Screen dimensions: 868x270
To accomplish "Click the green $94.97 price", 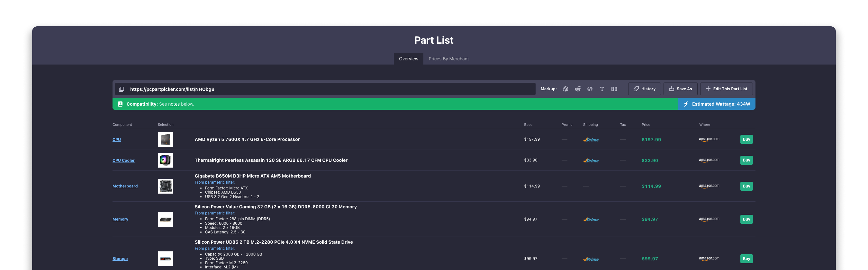I will (650, 220).
